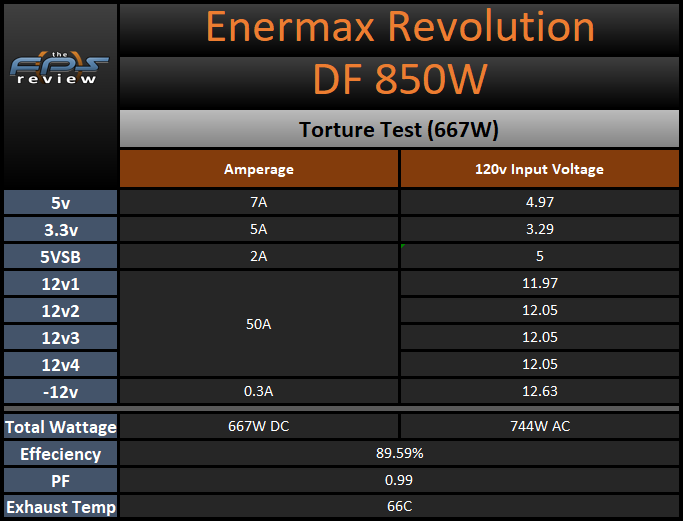Click the FPS Review logo
683x521 pixels.
click(59, 68)
